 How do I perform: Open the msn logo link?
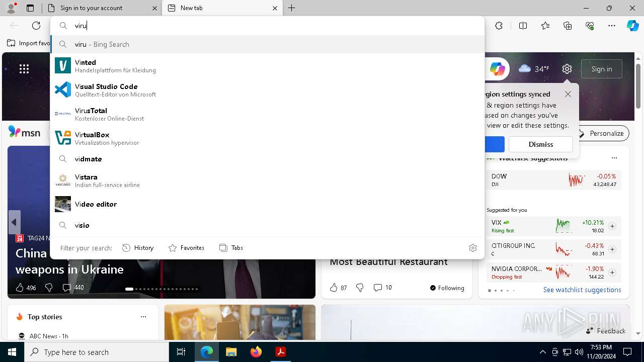(x=24, y=132)
